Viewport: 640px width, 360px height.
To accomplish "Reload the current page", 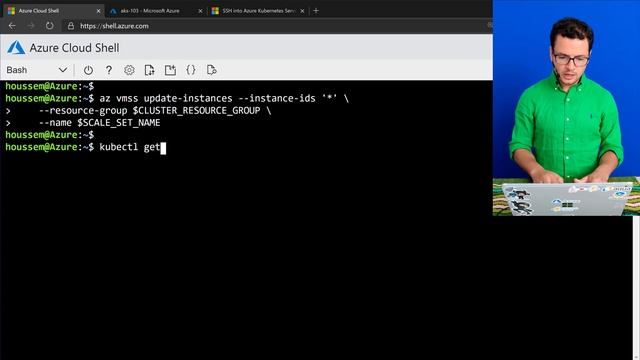I will coord(49,26).
